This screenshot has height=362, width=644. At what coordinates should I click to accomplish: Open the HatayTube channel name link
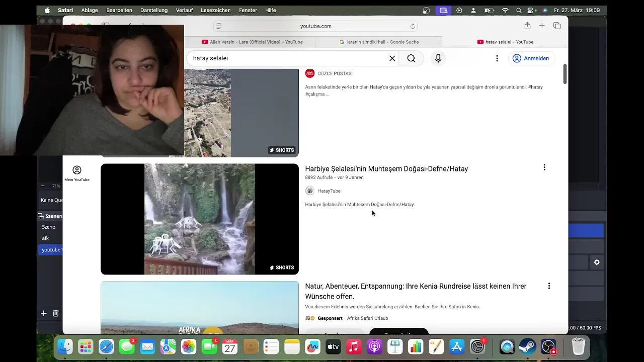329,191
